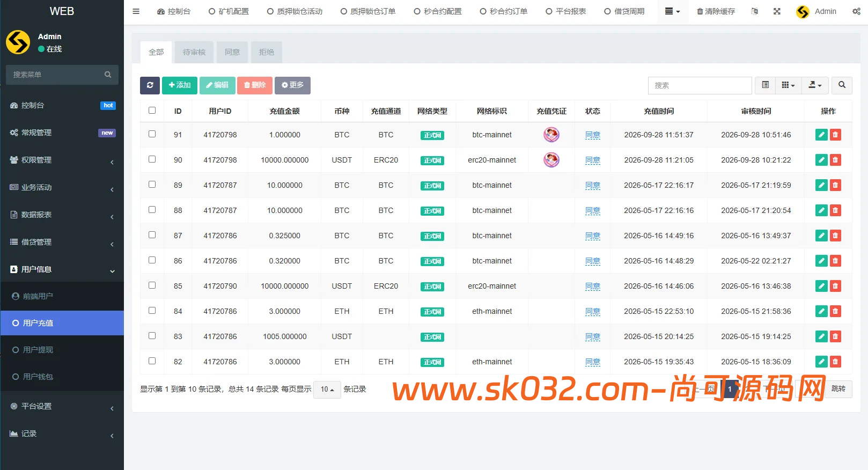Tick the select-all checkbox in table header
This screenshot has width=868, height=470.
(x=152, y=111)
